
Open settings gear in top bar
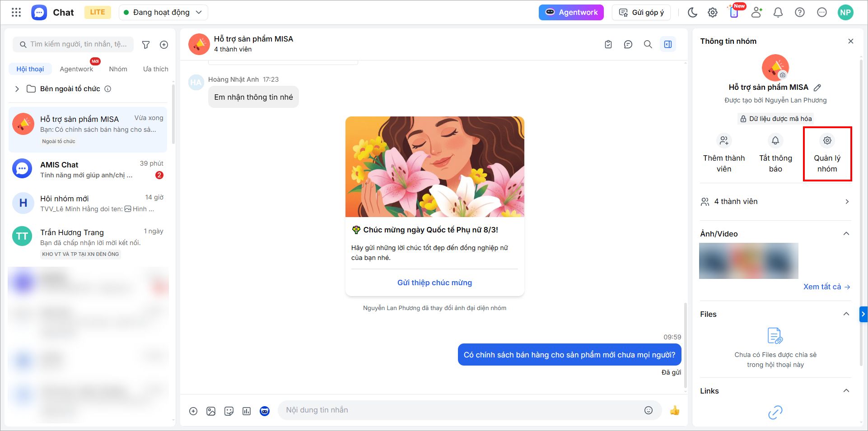pos(713,12)
